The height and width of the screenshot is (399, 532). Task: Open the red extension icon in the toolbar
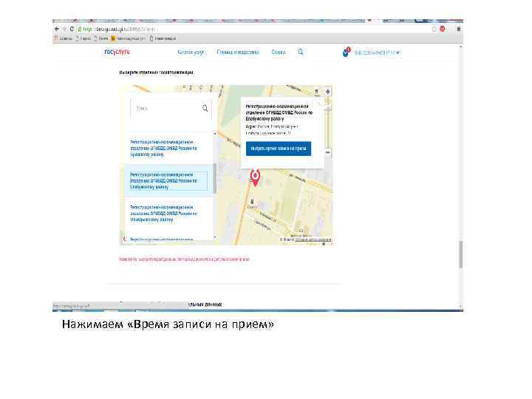[x=443, y=29]
